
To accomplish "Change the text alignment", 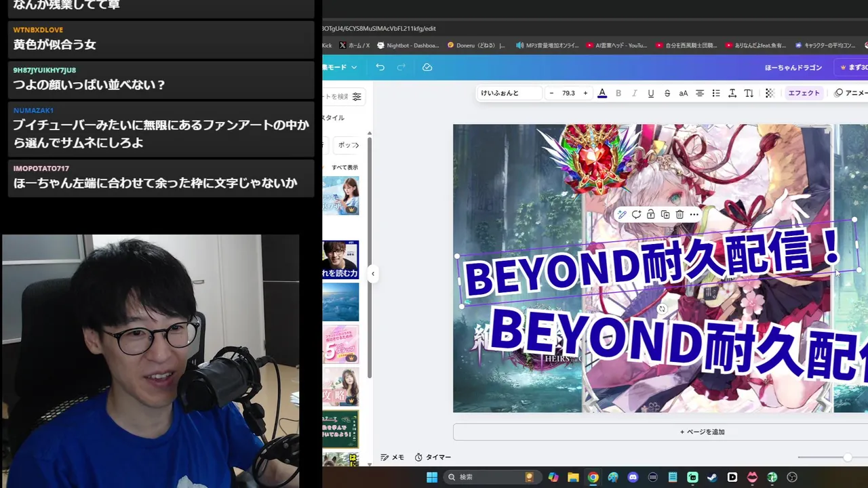I will (x=700, y=93).
